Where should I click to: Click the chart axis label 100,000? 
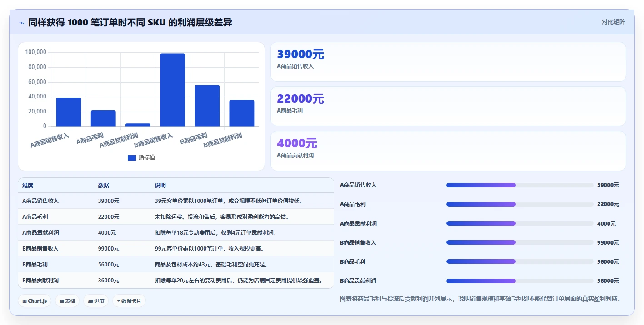coord(36,52)
